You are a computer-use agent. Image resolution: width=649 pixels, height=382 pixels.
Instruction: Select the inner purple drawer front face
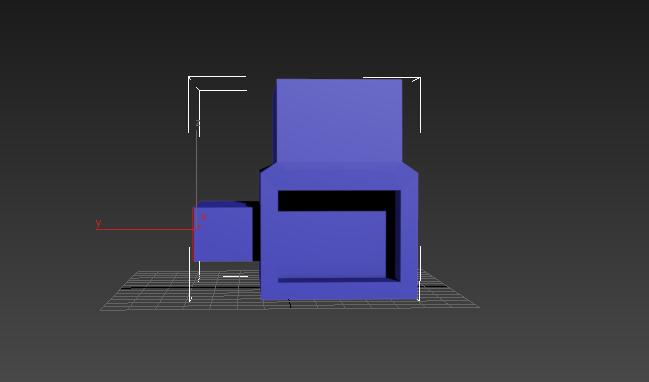[x=332, y=245]
